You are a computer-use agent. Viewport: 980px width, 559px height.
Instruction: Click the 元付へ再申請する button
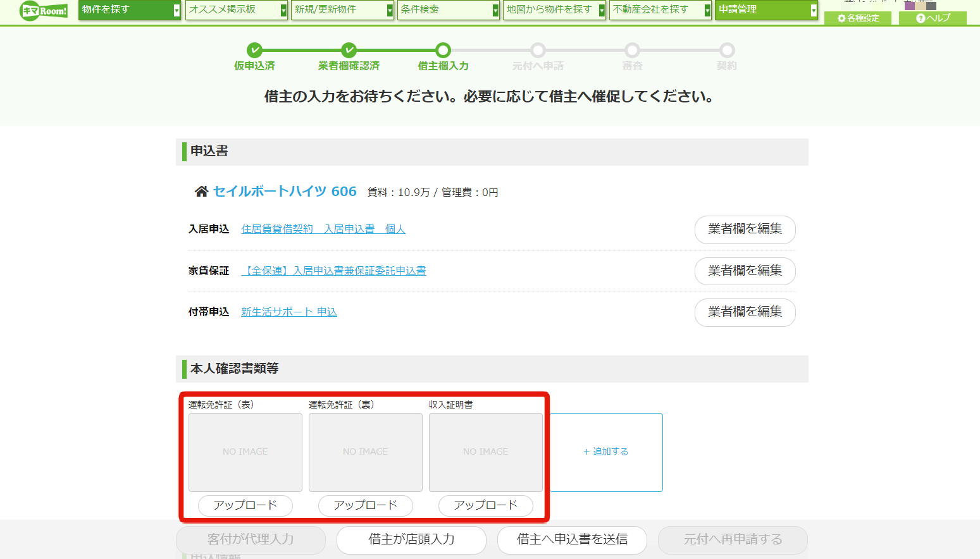[x=733, y=539]
